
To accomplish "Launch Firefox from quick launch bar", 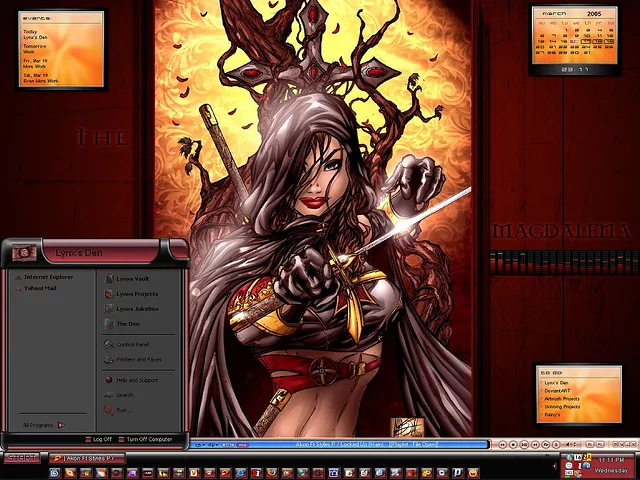I will 272,473.
